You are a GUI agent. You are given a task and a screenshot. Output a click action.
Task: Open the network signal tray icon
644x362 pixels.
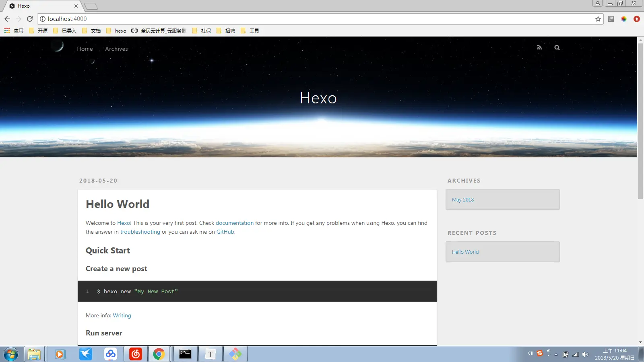576,354
